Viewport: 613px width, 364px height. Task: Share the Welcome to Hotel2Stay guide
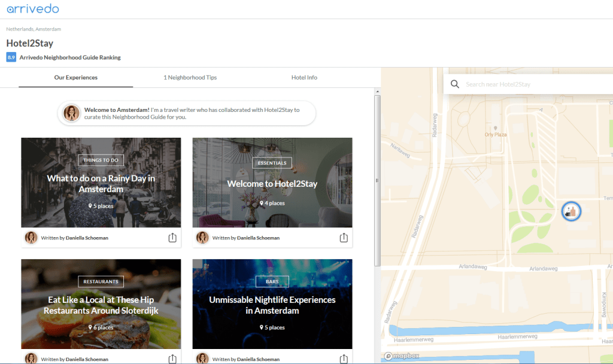344,238
